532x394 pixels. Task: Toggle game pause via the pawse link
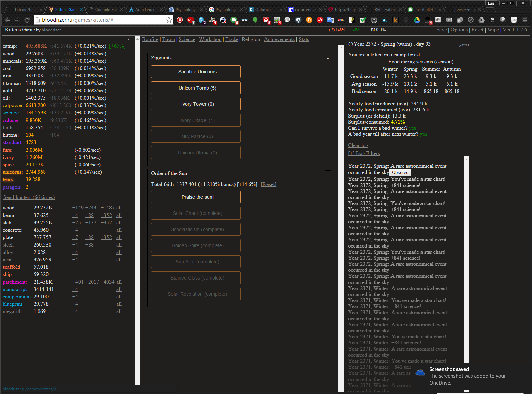click(464, 45)
